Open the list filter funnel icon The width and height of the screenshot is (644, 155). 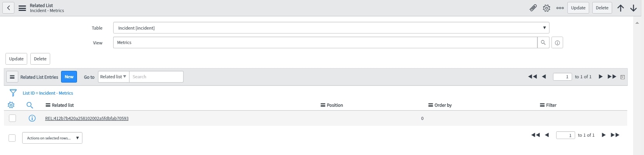[x=13, y=93]
